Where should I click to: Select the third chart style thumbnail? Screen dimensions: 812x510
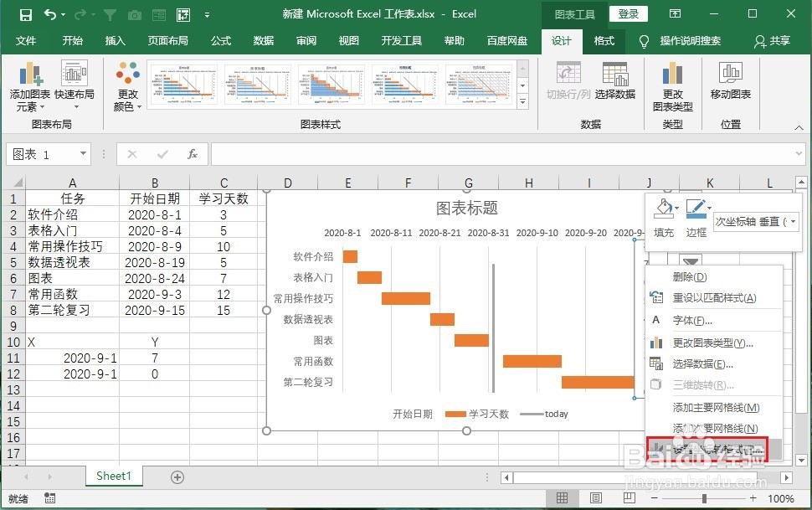pos(331,84)
